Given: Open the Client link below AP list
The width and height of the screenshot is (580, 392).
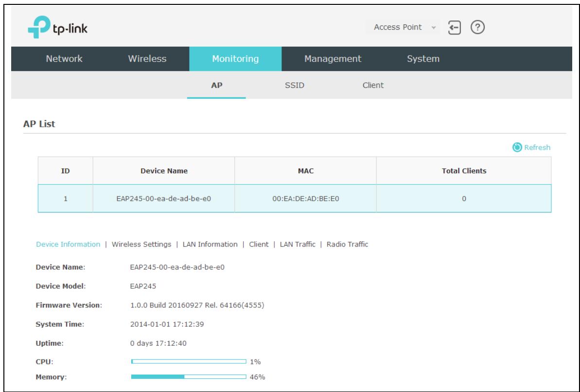Looking at the screenshot, I should tap(259, 244).
